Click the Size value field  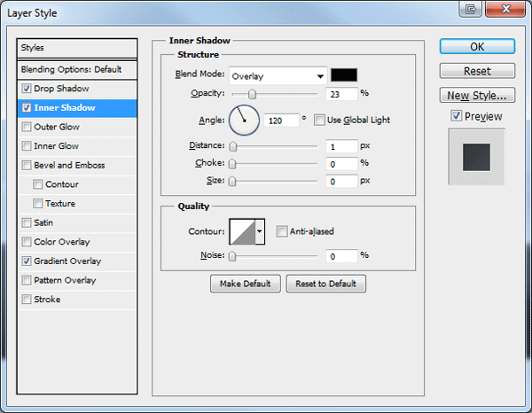click(341, 182)
